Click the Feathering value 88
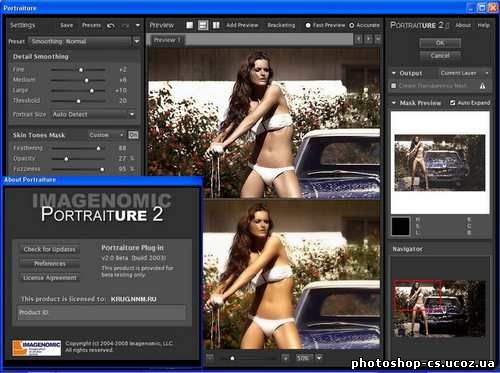The image size is (500, 373). click(x=122, y=148)
